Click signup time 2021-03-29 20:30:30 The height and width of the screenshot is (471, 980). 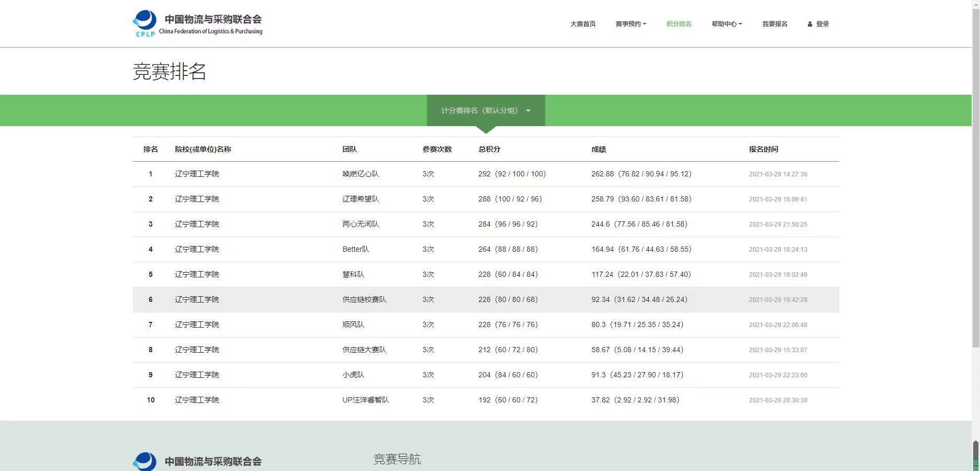[778, 400]
